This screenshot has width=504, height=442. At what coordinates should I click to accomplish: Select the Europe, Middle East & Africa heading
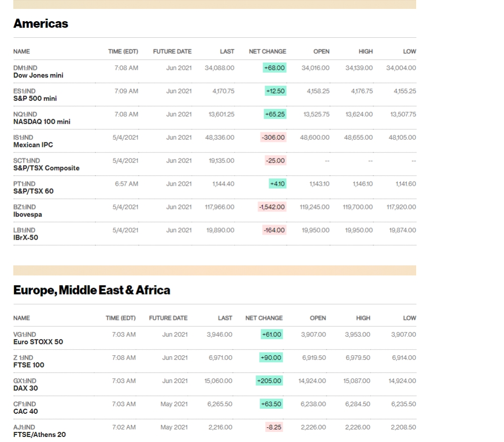pyautogui.click(x=92, y=290)
